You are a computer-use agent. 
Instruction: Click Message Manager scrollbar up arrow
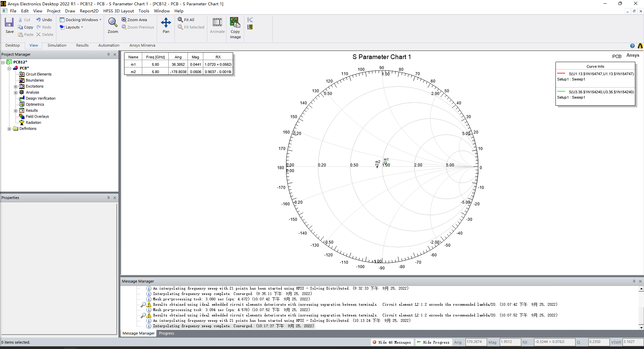[641, 289]
